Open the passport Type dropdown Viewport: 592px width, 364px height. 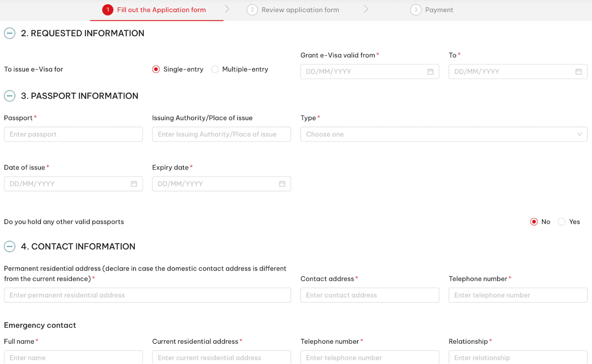(x=444, y=134)
